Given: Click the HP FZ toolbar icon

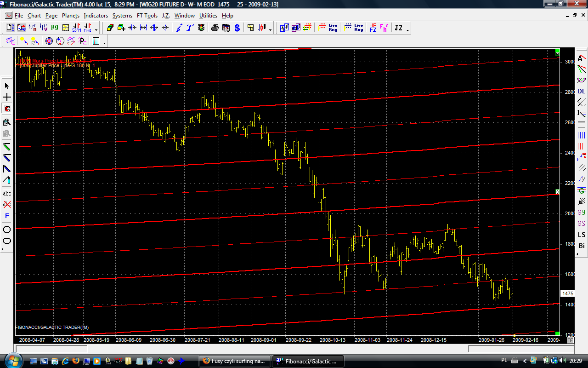Looking at the screenshot, I should pos(373,28).
